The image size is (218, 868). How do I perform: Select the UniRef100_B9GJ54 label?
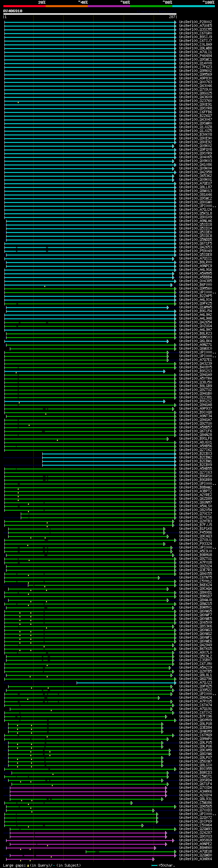point(196,311)
